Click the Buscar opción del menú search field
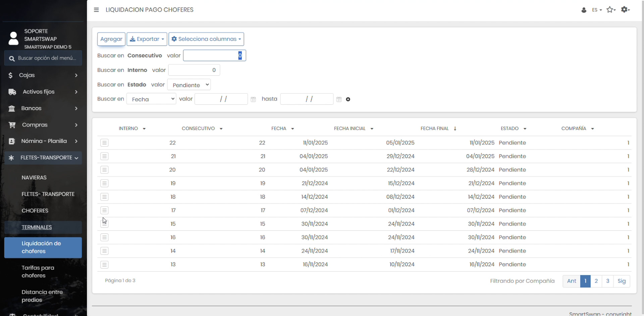The height and width of the screenshot is (316, 644). 47,58
